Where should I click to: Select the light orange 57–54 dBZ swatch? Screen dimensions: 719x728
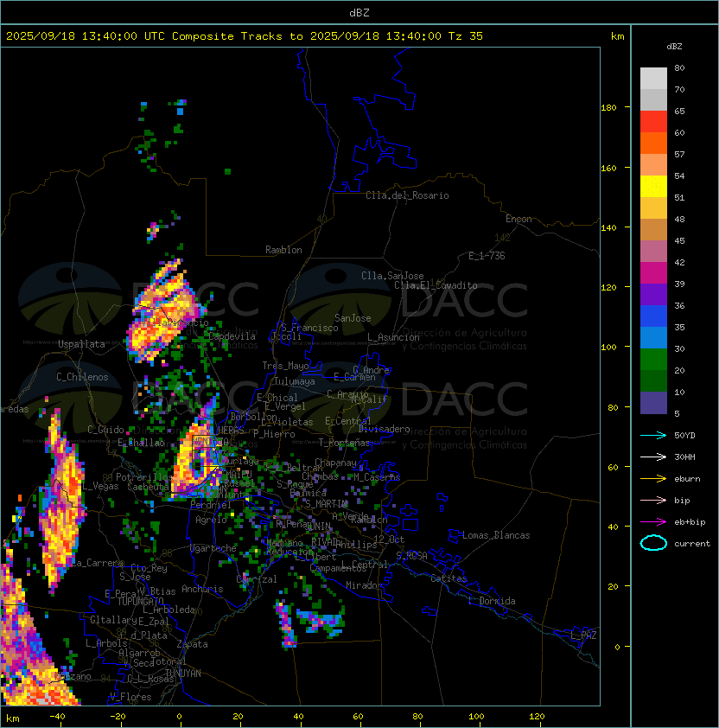point(653,165)
